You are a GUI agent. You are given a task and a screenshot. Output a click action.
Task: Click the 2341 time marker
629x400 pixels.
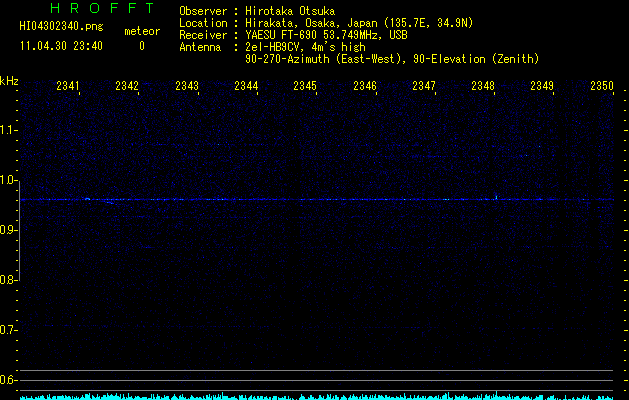(68, 86)
